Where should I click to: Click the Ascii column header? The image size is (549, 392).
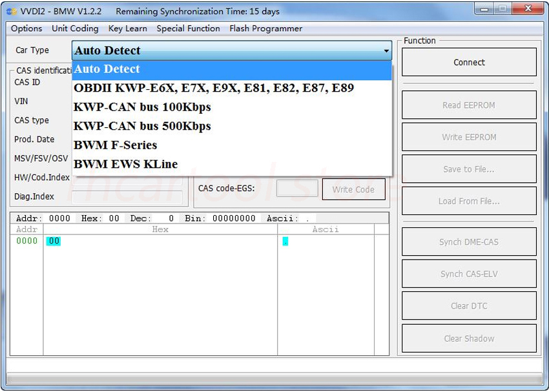326,229
